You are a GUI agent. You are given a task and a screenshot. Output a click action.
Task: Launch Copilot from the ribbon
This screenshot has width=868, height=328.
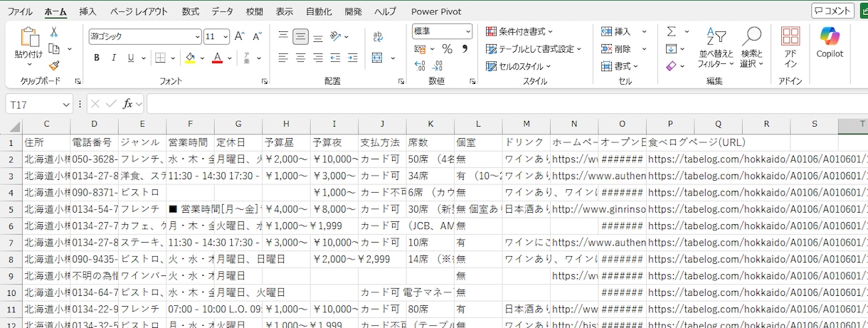click(x=830, y=43)
